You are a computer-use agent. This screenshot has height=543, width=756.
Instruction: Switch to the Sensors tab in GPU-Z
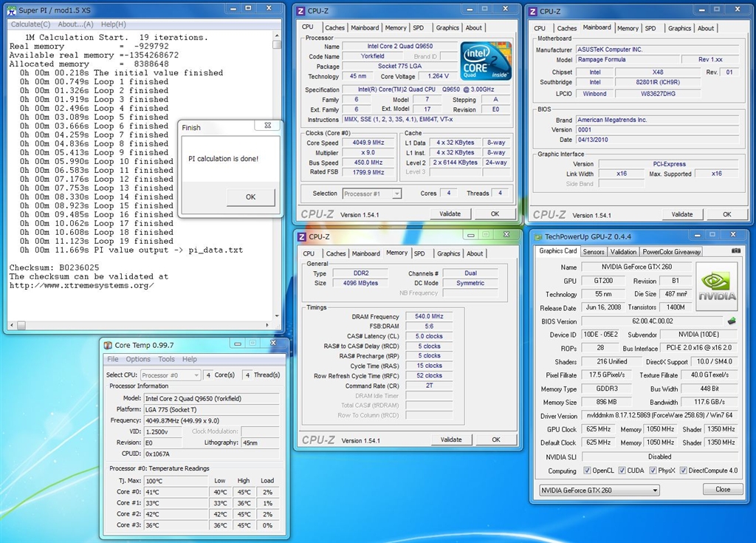[593, 251]
